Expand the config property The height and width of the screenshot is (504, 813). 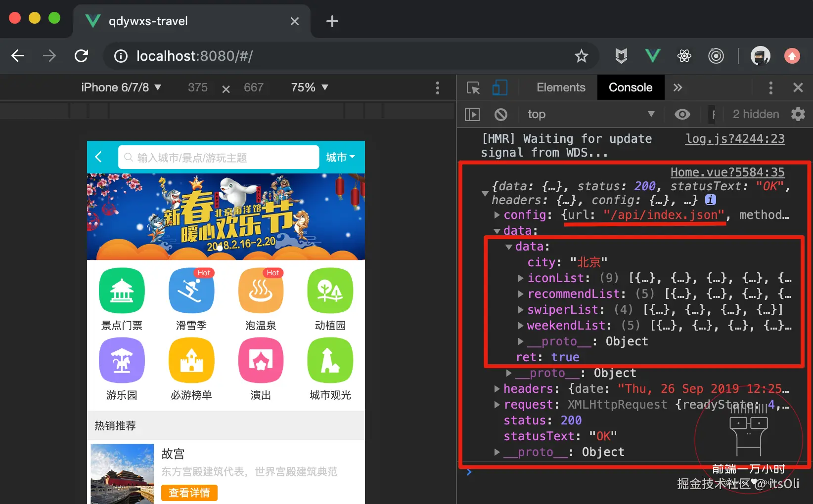(x=497, y=215)
